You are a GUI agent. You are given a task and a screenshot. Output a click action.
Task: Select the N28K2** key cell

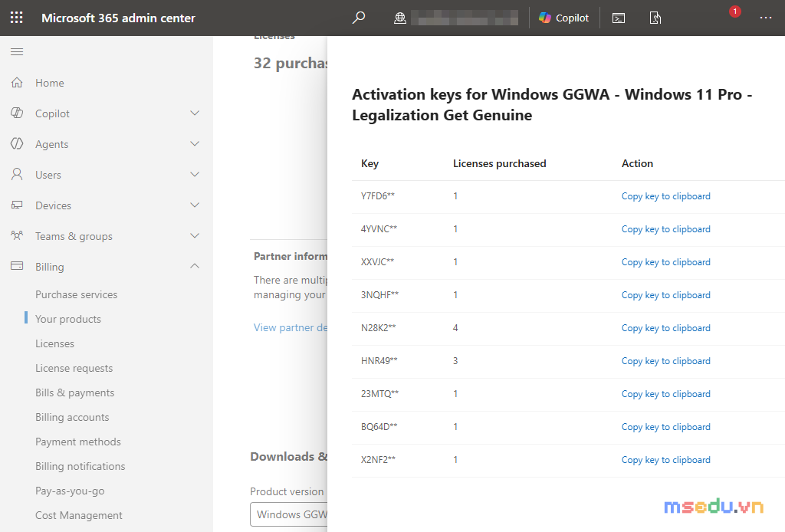(x=379, y=328)
